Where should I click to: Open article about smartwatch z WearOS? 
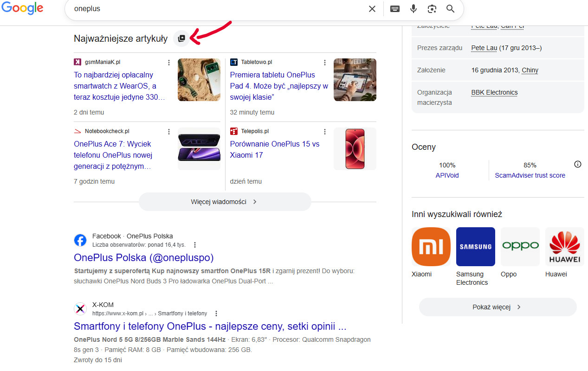[x=120, y=86]
